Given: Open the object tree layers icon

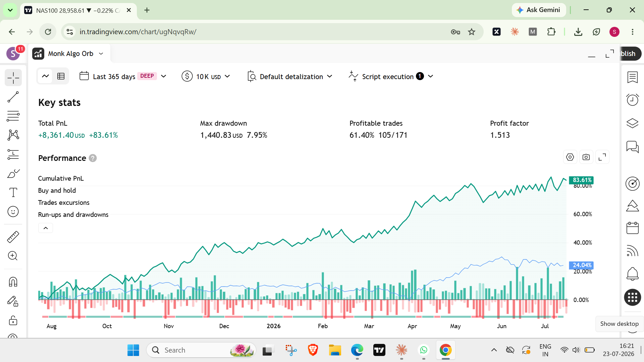Looking at the screenshot, I should click(633, 123).
